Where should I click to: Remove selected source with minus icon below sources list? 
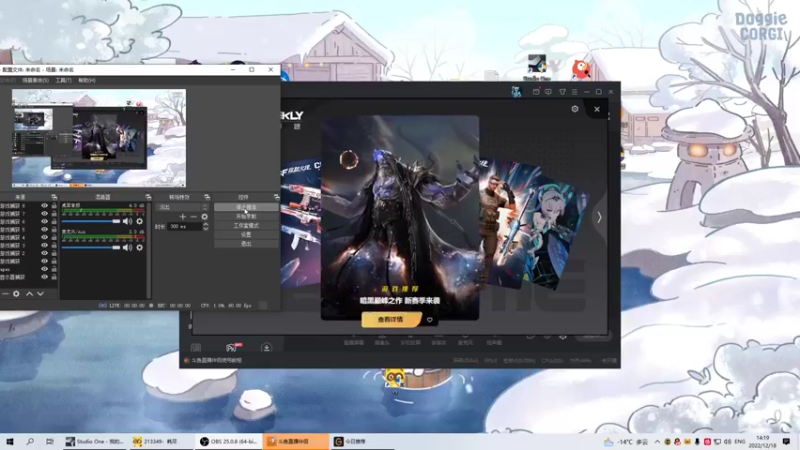click(x=5, y=294)
